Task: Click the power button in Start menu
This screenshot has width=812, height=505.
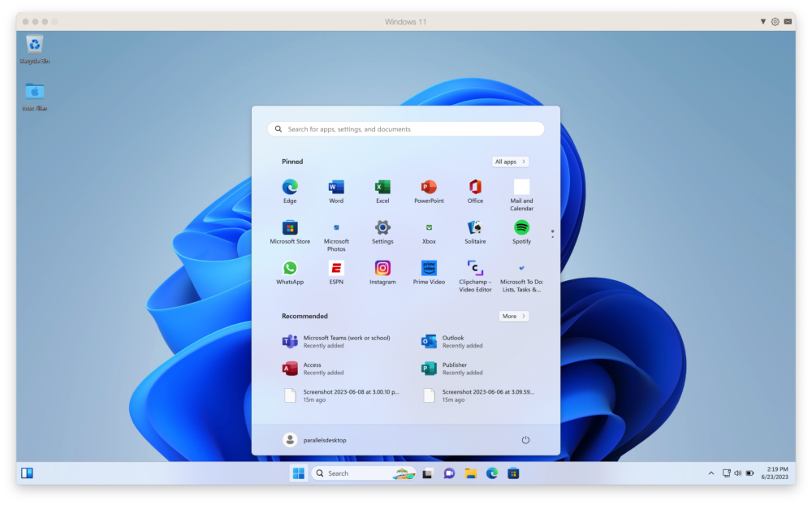Action: click(525, 440)
